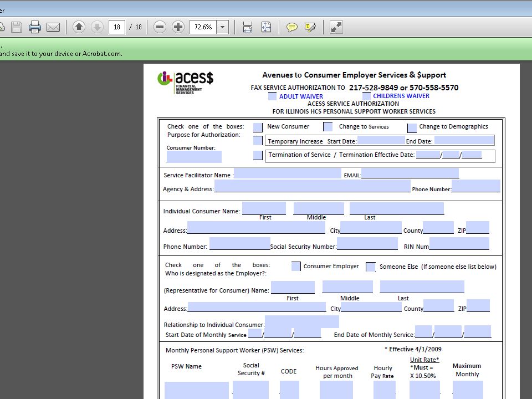
Task: Click Representative first name field
Action: click(x=293, y=287)
